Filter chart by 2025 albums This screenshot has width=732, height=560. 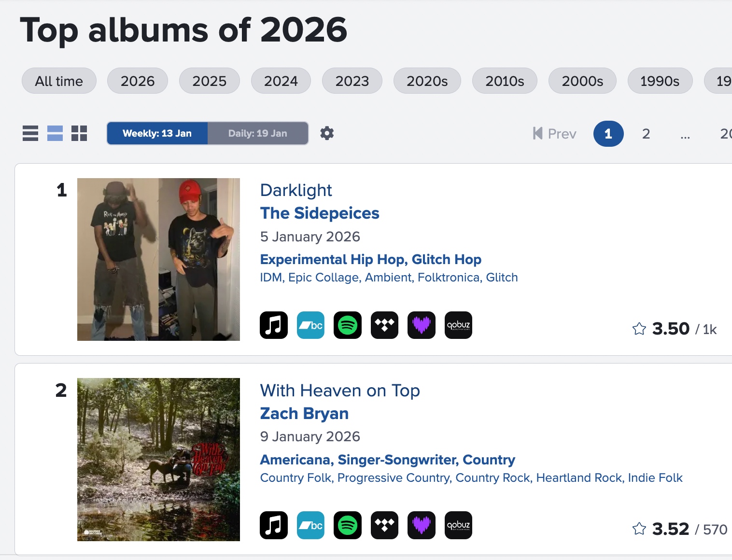coord(209,81)
